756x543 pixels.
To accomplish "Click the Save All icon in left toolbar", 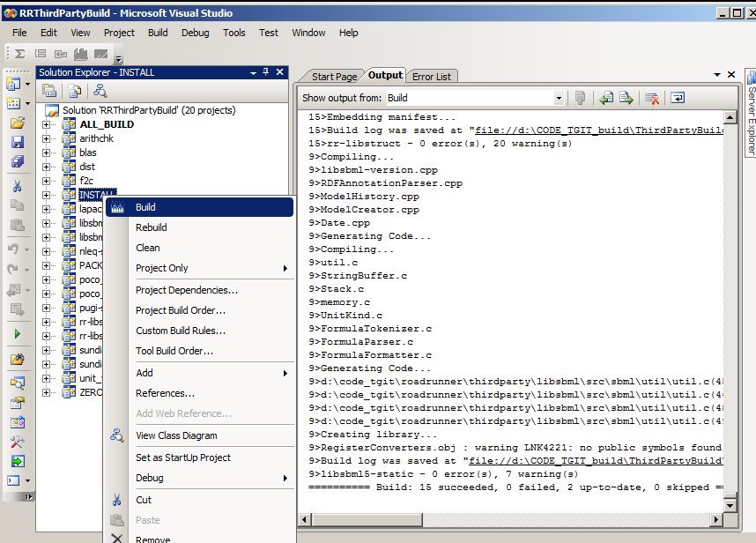I will [x=17, y=161].
